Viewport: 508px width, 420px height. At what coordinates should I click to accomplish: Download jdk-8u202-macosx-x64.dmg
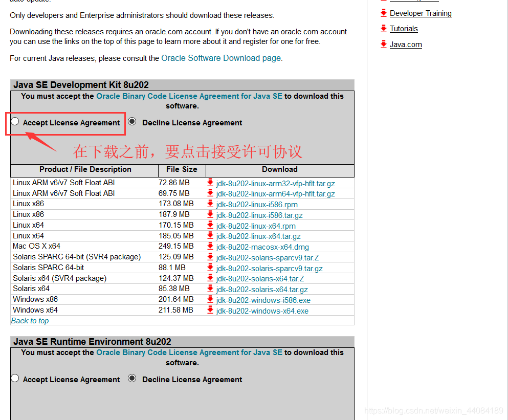(x=262, y=247)
